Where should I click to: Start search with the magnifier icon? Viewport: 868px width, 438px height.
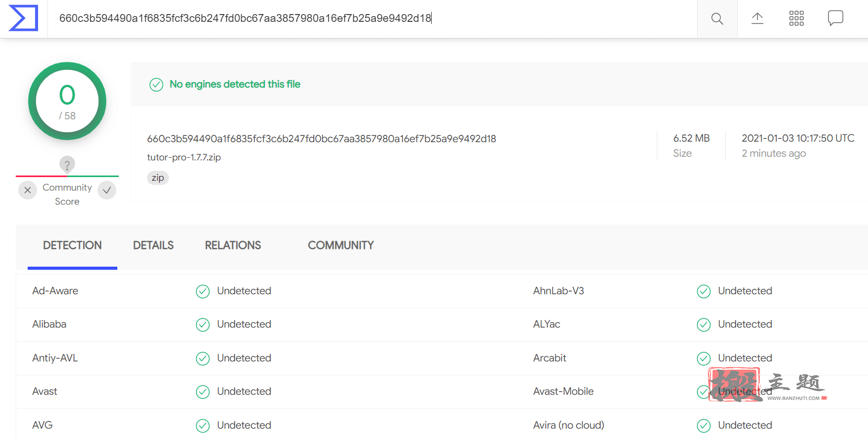click(x=717, y=19)
